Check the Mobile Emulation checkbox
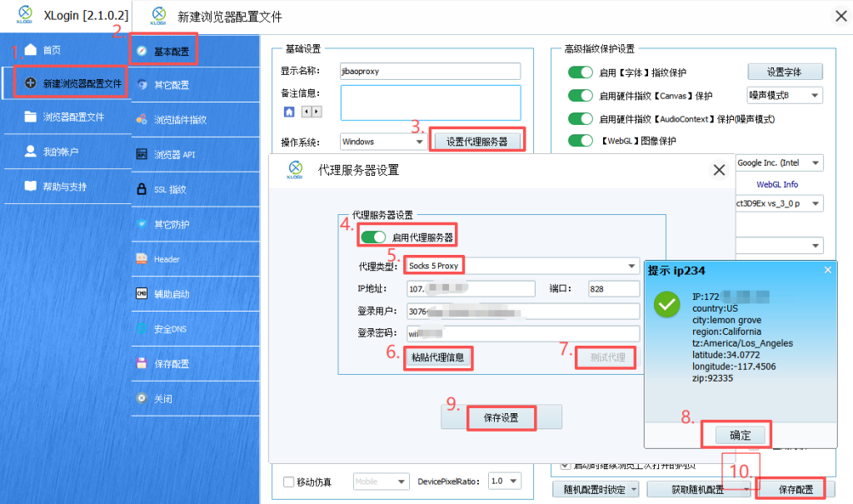 (x=288, y=482)
